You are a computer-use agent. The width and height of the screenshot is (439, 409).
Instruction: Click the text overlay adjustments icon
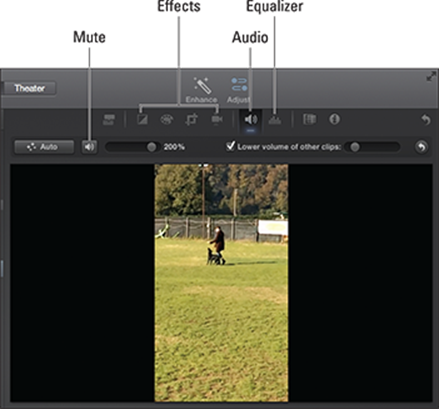[x=109, y=119]
